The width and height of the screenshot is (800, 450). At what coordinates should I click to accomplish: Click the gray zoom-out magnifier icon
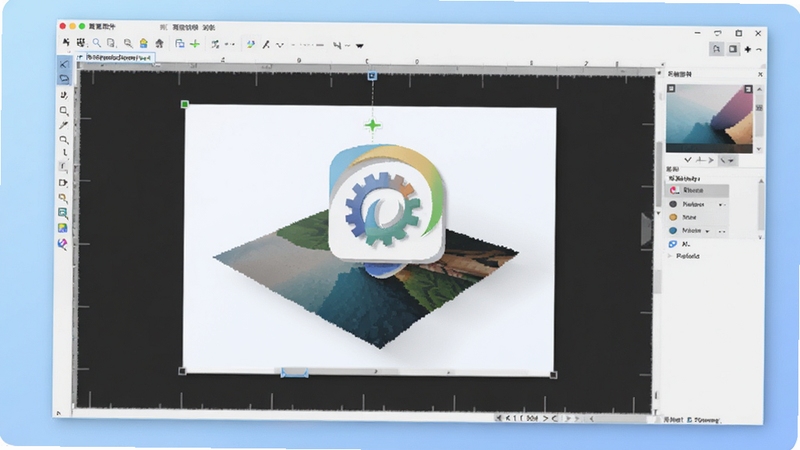[128, 44]
